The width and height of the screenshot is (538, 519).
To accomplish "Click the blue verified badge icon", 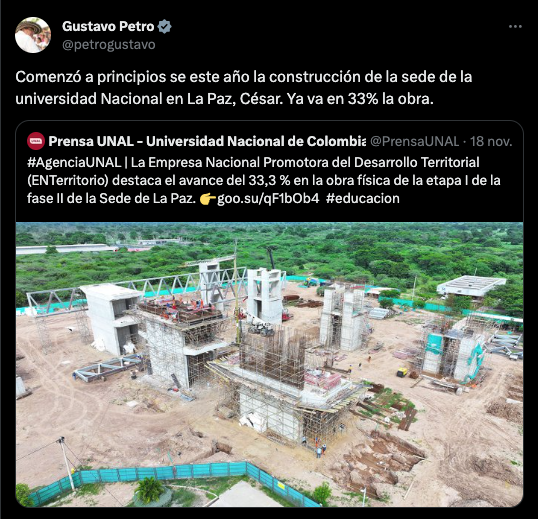I will point(164,26).
